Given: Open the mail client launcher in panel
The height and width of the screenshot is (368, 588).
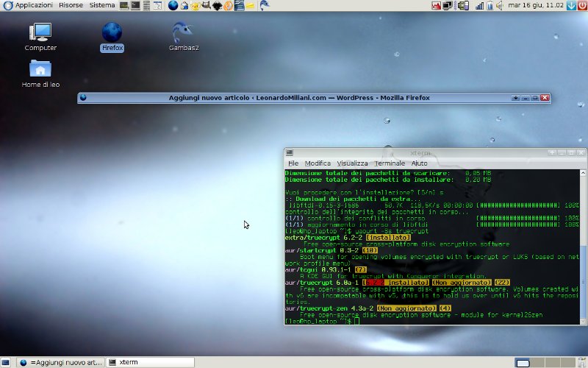Looking at the screenshot, I should (x=184, y=5).
